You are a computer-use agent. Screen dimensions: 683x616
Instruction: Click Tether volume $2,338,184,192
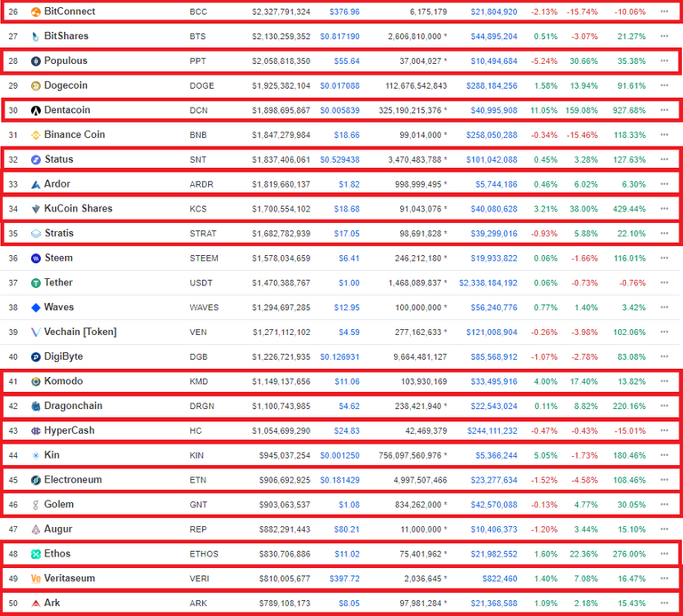(x=488, y=283)
